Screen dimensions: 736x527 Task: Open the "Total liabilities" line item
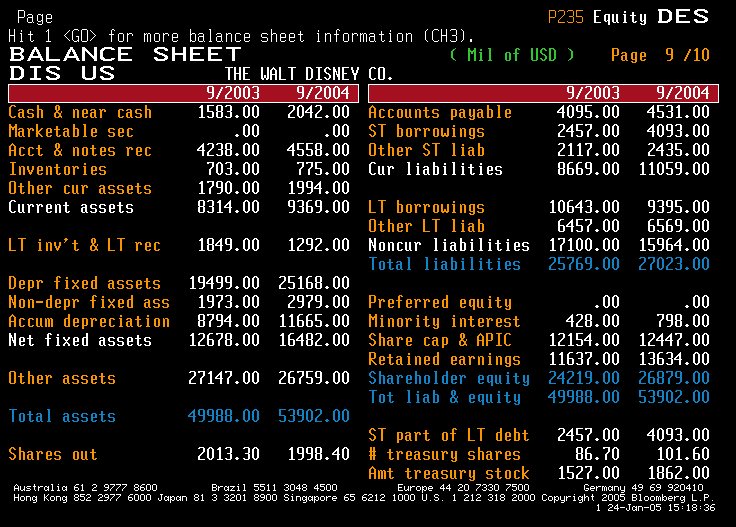[x=444, y=264]
